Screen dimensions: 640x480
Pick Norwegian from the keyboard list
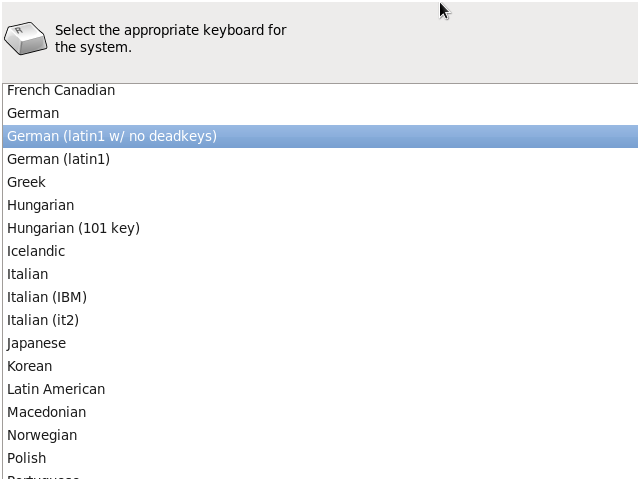click(42, 435)
